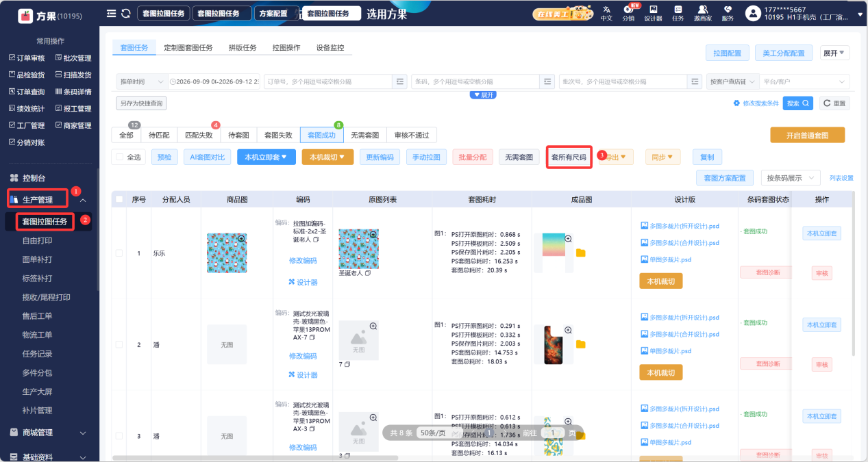This screenshot has width=868, height=462.
Task: Open 批次管理 shortcut in sidebar
Action: click(73, 58)
